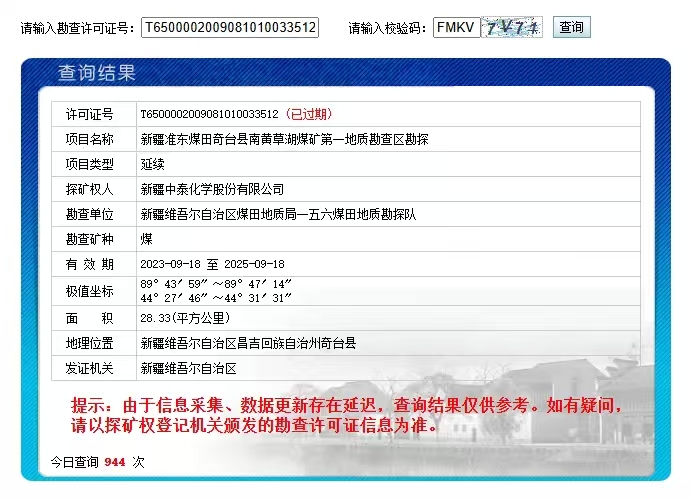Click the 极值坐标 row header
The width and height of the screenshot is (691, 498).
pyautogui.click(x=89, y=291)
